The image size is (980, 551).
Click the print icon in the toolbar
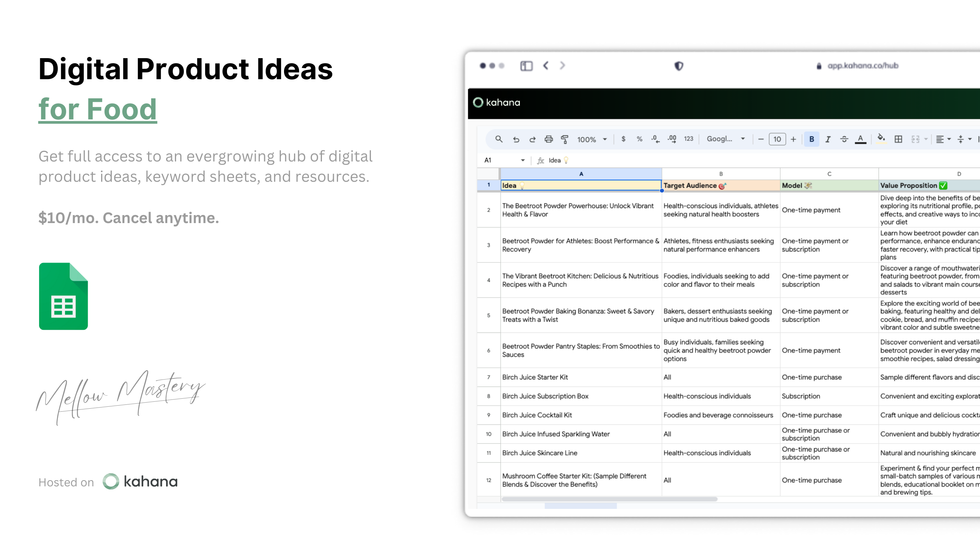pos(549,139)
